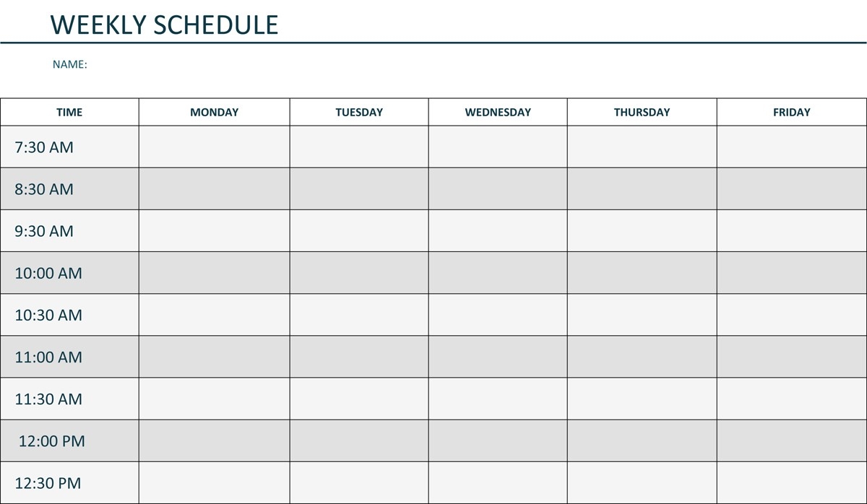867x504 pixels.
Task: Click the NAME field label
Action: [69, 64]
